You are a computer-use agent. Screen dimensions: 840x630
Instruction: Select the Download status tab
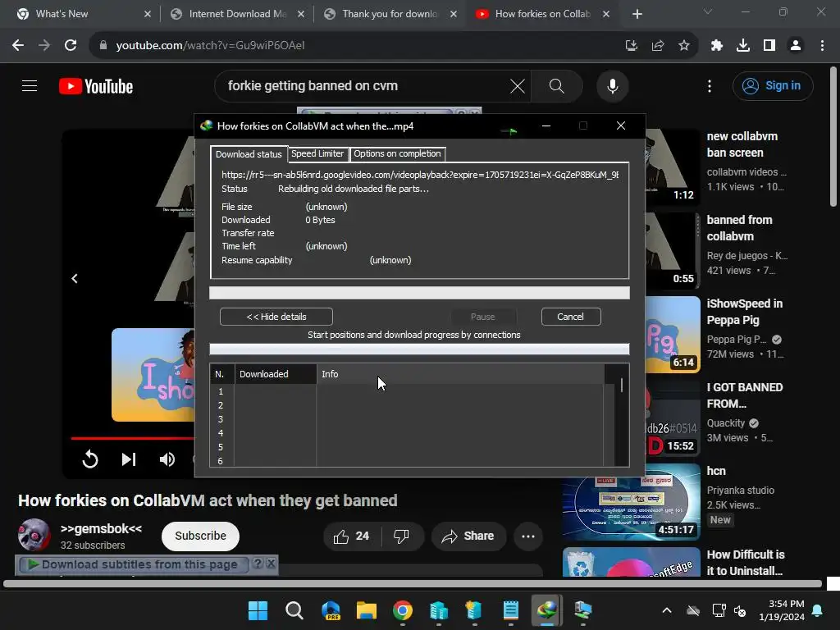click(x=249, y=153)
